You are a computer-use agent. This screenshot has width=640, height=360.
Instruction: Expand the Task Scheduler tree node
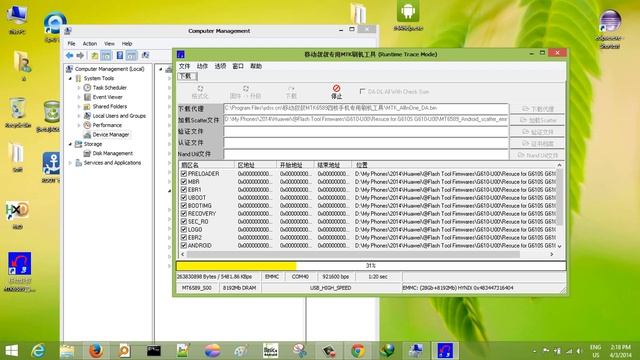pos(79,88)
